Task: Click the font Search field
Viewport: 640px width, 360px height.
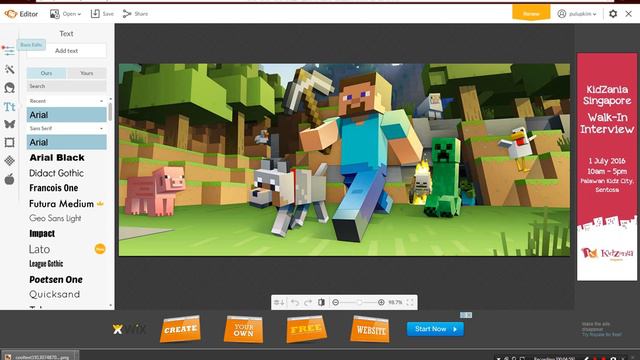Action: (67, 86)
